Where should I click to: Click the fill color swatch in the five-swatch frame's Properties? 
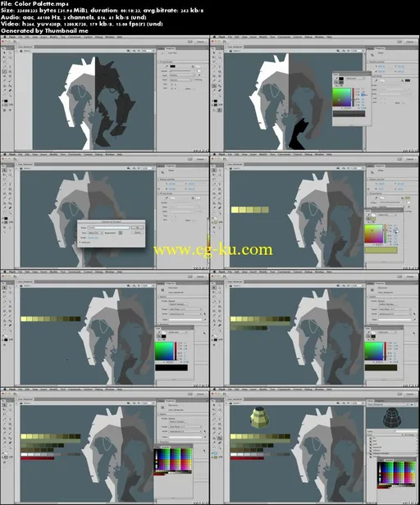408,198
